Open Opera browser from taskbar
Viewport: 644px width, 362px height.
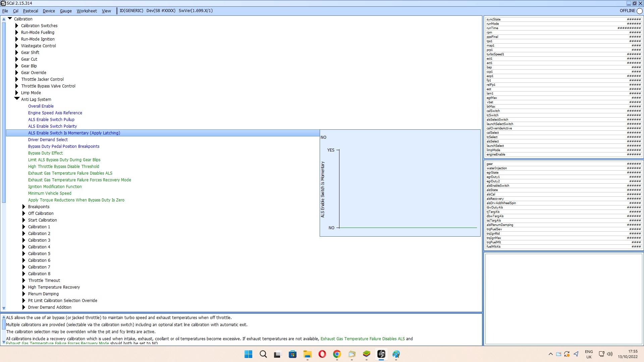tap(322, 354)
